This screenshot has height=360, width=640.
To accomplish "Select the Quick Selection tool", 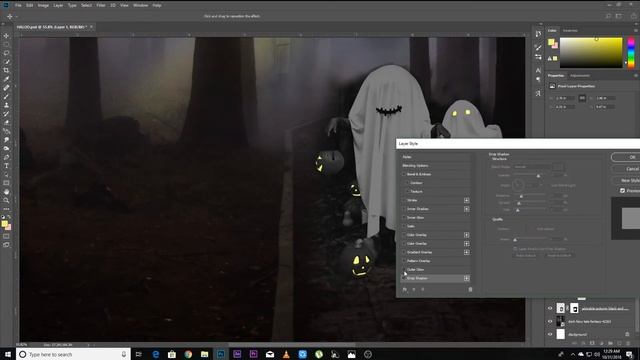I will (x=6, y=62).
